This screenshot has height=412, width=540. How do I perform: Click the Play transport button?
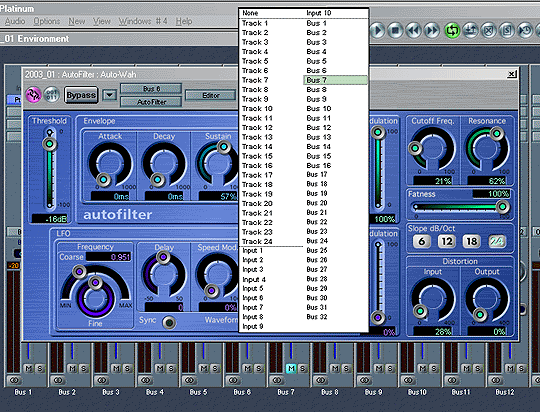[x=378, y=31]
